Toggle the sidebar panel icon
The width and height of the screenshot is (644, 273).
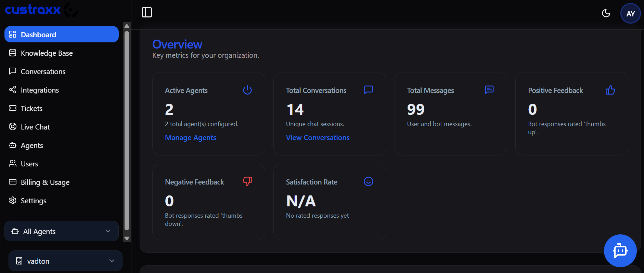(x=147, y=12)
